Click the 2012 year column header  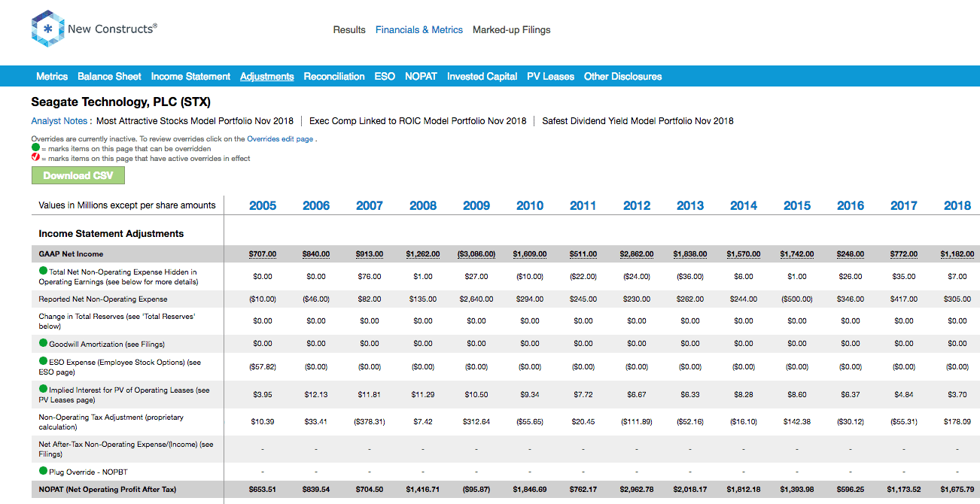click(x=637, y=205)
